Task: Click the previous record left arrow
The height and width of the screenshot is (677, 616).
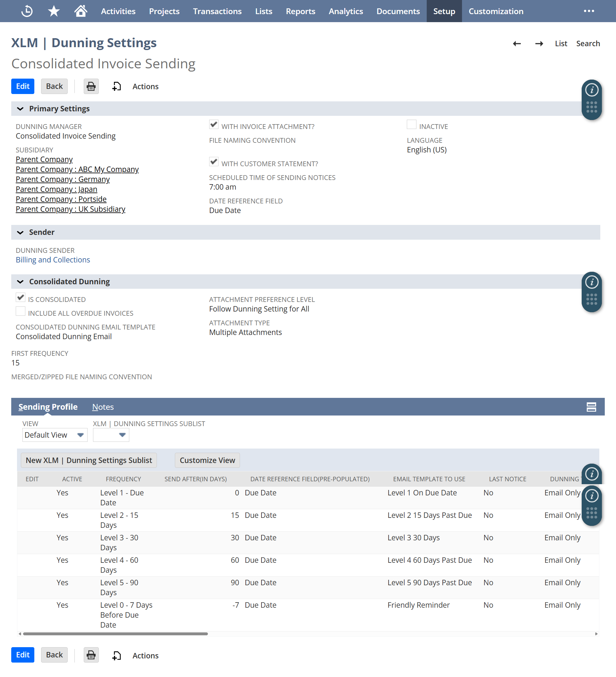Action: point(517,44)
